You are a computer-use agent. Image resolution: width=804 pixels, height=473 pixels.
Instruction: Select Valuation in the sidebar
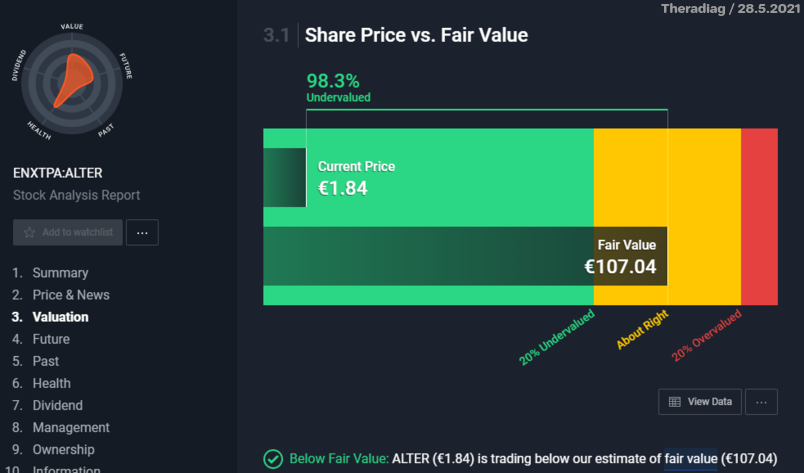(x=60, y=317)
